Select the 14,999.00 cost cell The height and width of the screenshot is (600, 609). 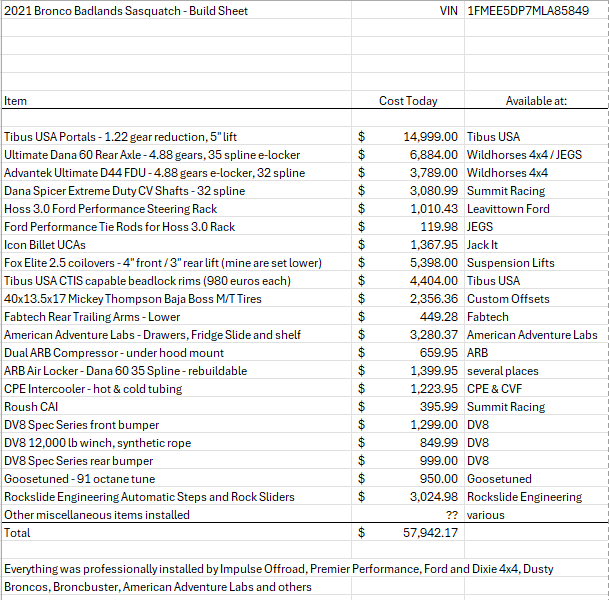tap(408, 137)
